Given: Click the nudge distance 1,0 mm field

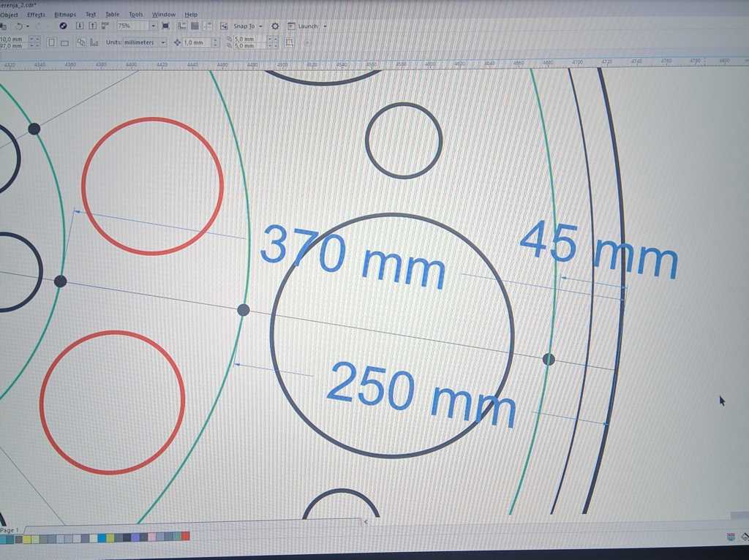Looking at the screenshot, I should [196, 42].
